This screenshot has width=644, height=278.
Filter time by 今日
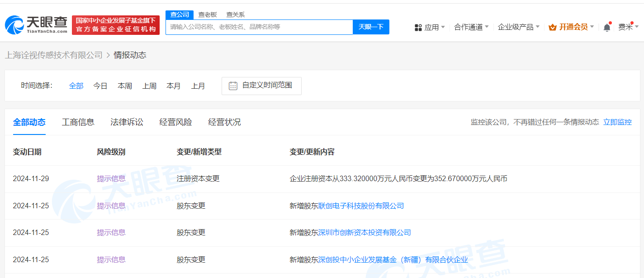pos(100,86)
